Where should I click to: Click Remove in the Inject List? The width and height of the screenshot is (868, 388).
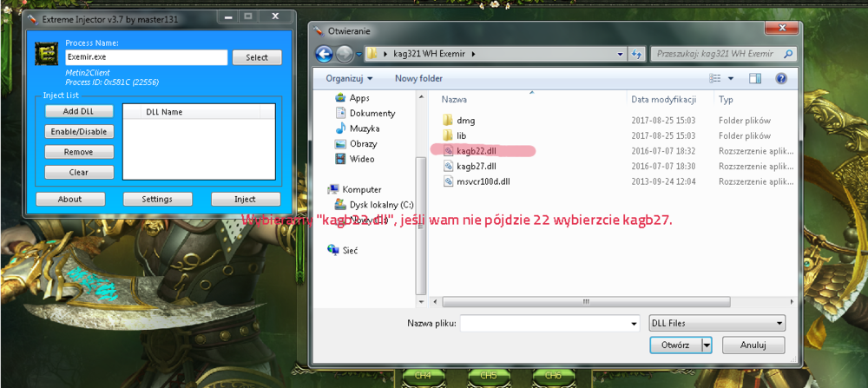coord(79,152)
